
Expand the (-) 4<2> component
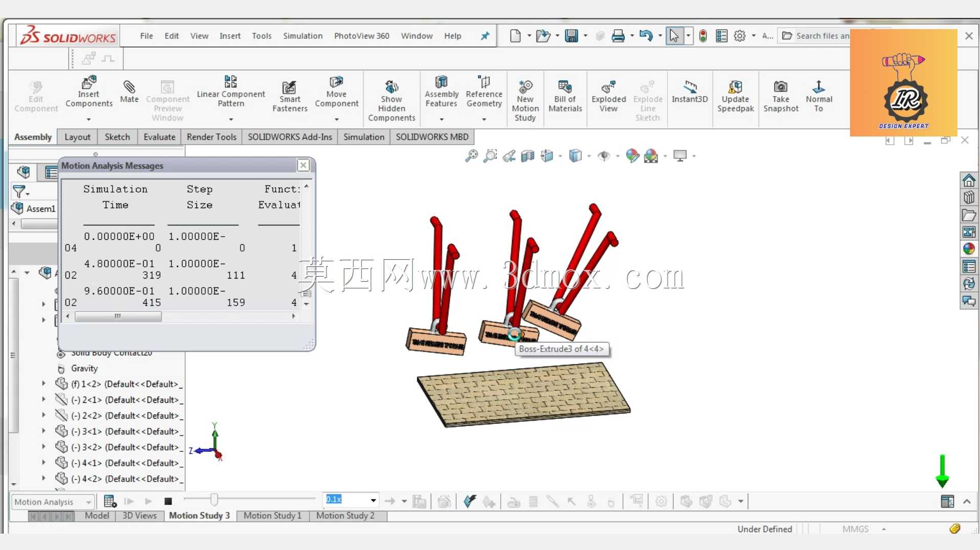[x=43, y=478]
